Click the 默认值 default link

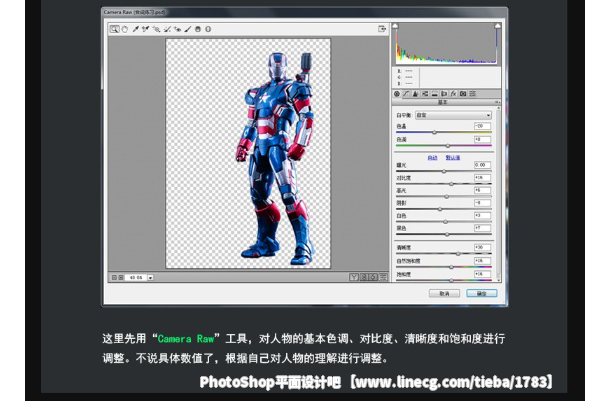point(453,158)
